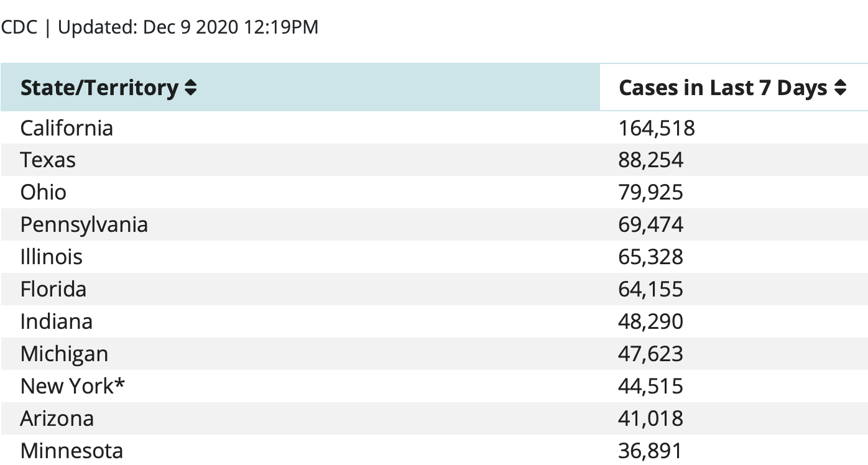This screenshot has width=868, height=465.
Task: Click Texas case count 88,254
Action: pyautogui.click(x=651, y=160)
